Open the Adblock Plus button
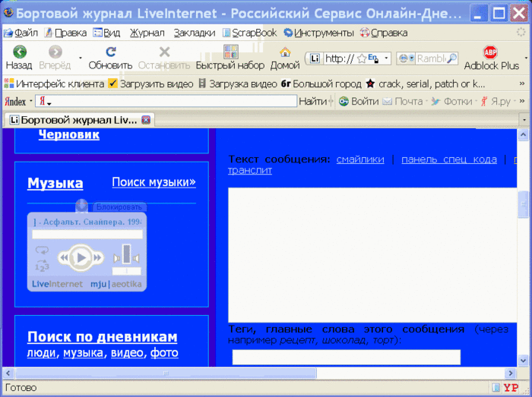Image resolution: width=532 pixels, height=397 pixels. pyautogui.click(x=491, y=58)
